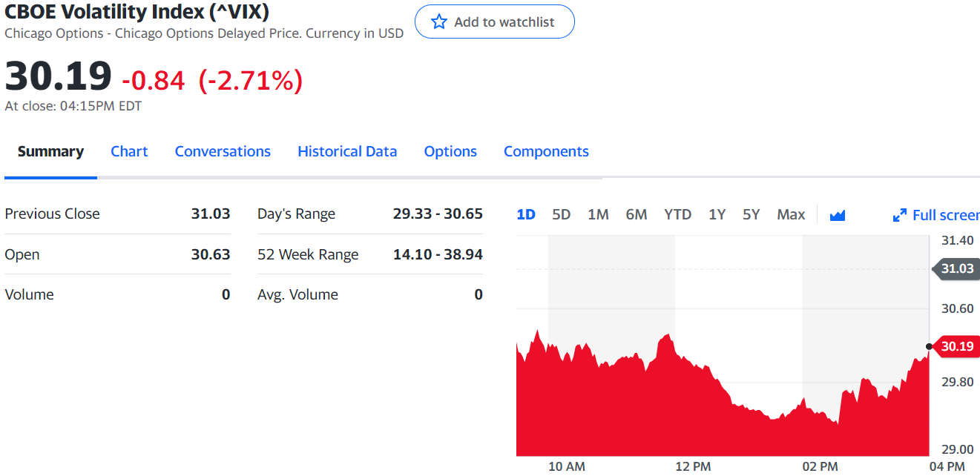Screen dimensions: 980x476
Task: Click the Day's Range label
Action: click(x=296, y=214)
